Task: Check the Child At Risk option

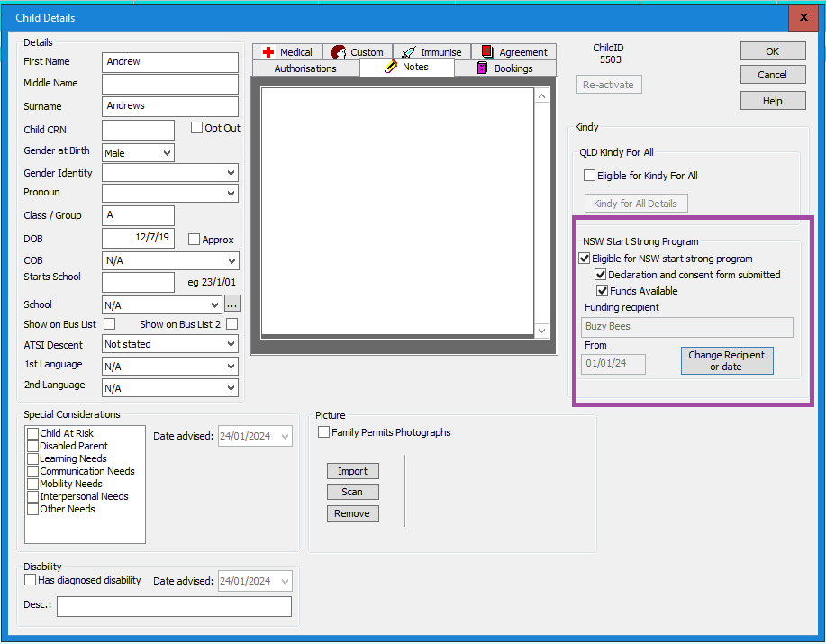Action: click(x=33, y=433)
